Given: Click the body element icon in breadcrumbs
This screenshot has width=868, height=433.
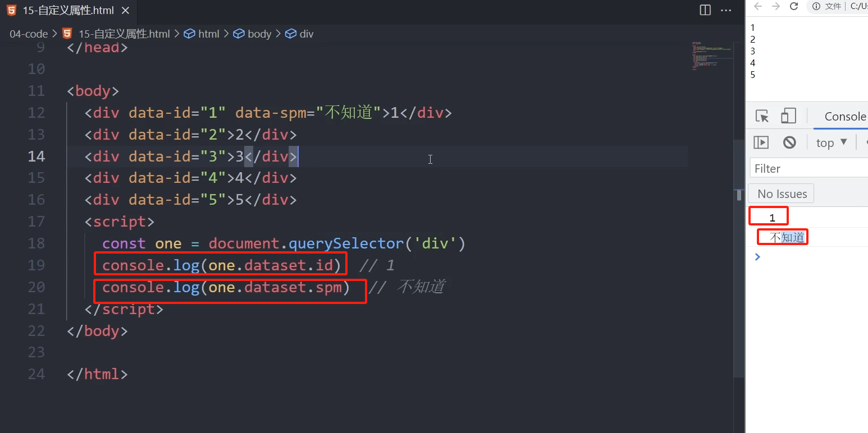Looking at the screenshot, I should pyautogui.click(x=239, y=34).
